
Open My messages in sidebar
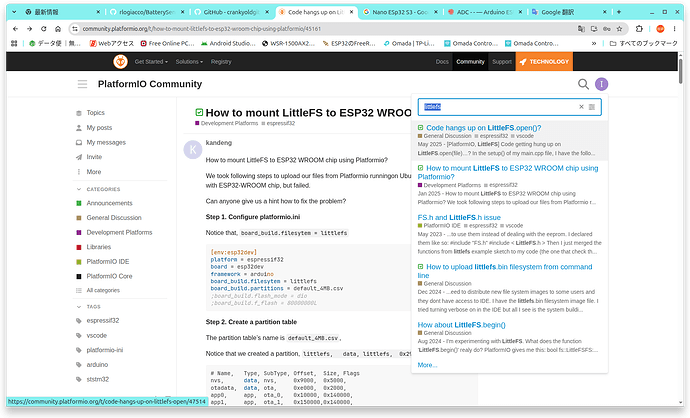click(x=106, y=142)
